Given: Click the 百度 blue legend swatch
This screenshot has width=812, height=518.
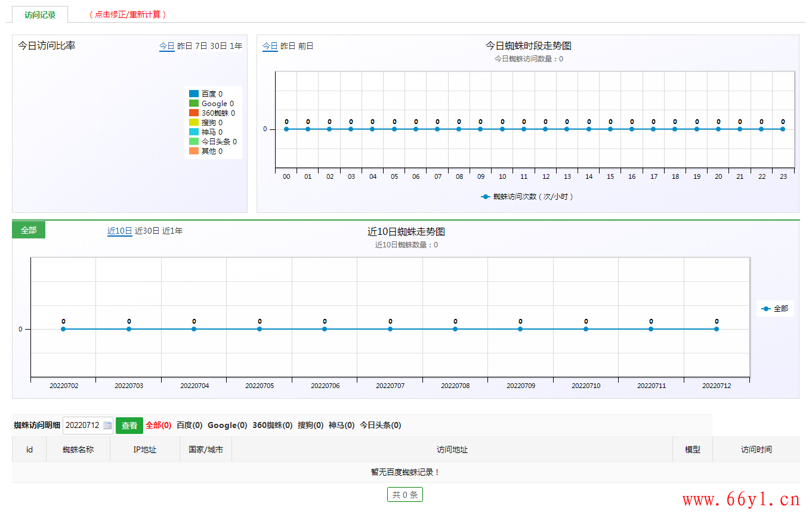Looking at the screenshot, I should [194, 94].
